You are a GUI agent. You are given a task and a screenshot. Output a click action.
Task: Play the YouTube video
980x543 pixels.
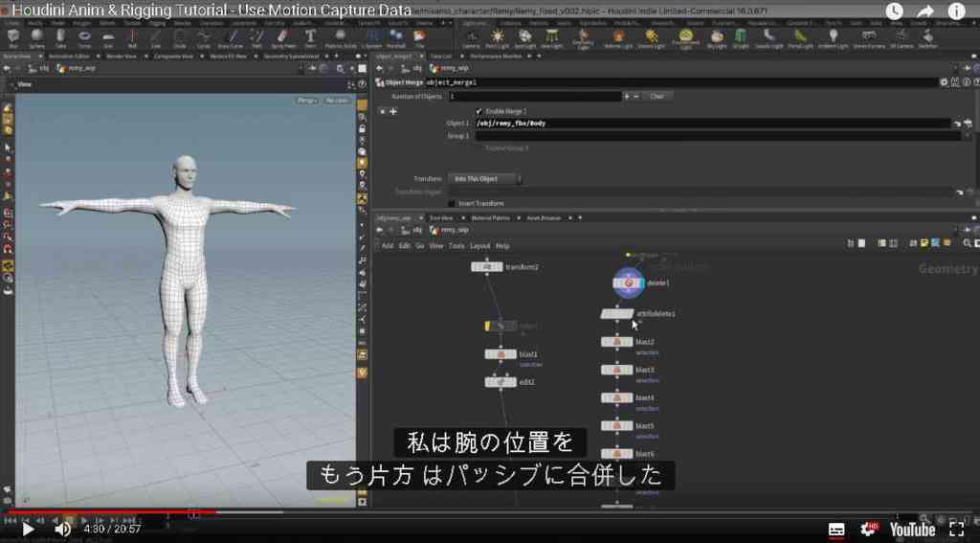(x=28, y=530)
